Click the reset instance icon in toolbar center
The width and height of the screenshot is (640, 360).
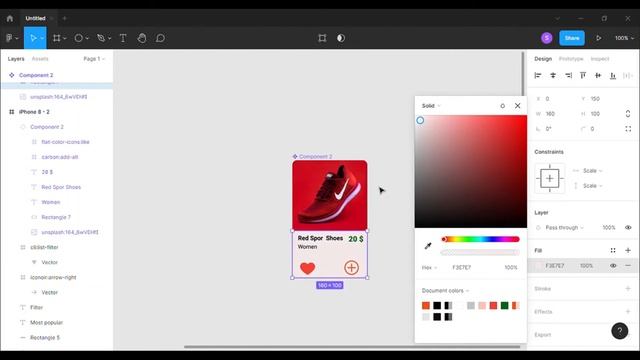[322, 38]
